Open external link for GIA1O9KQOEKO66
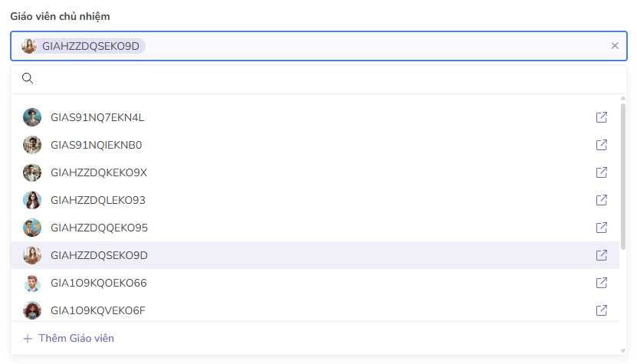This screenshot has width=637, height=364. tap(602, 283)
